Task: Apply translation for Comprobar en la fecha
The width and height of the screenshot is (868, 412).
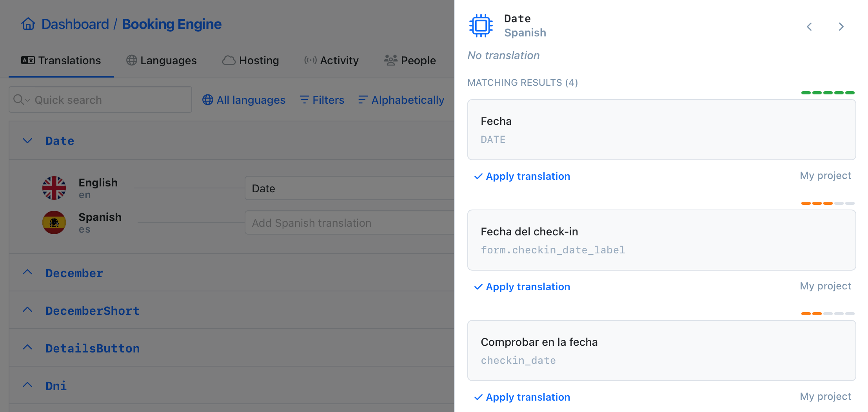Action: (522, 397)
